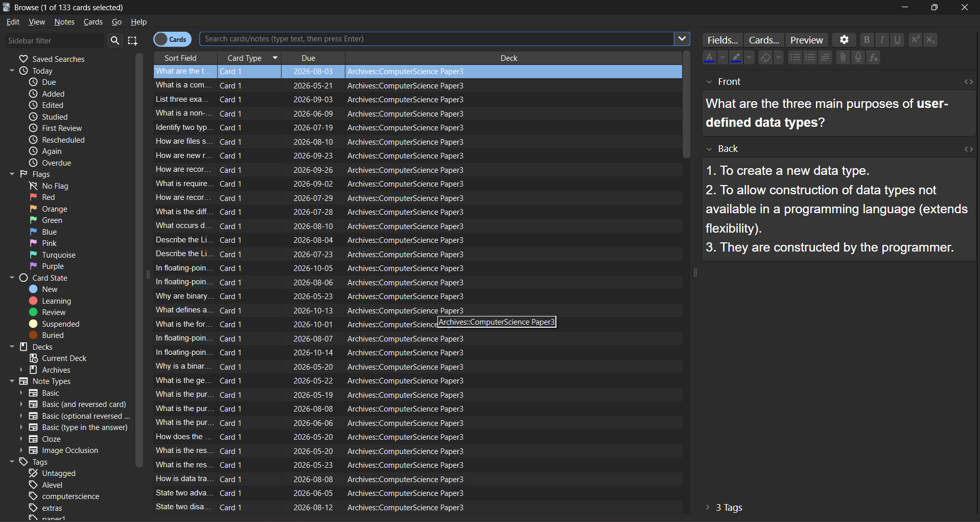Collapse the Flags sidebar group

[x=12, y=174]
